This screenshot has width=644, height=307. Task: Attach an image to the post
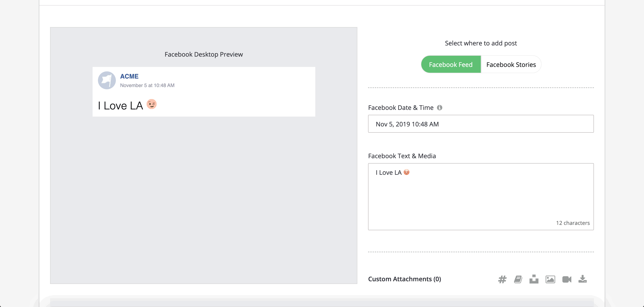550,279
